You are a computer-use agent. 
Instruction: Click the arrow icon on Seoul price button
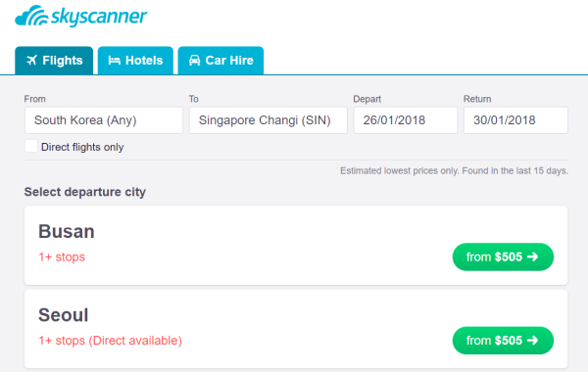(x=532, y=340)
